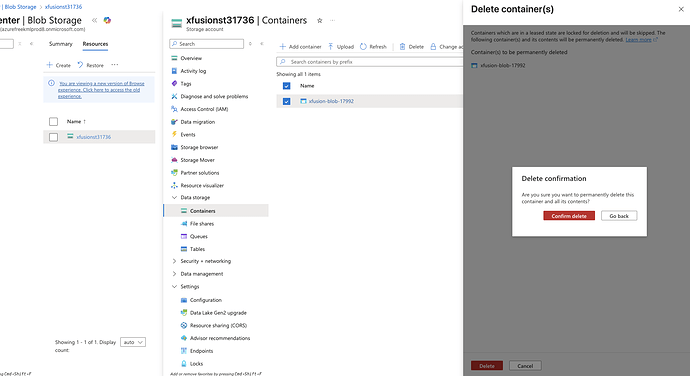Collapse the Data storage section
The image size is (690, 376).
click(174, 198)
